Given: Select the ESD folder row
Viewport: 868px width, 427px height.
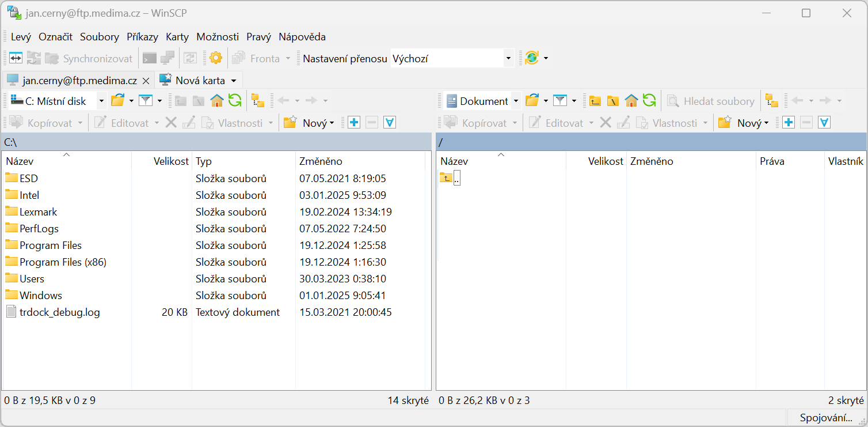Looking at the screenshot, I should [213, 179].
